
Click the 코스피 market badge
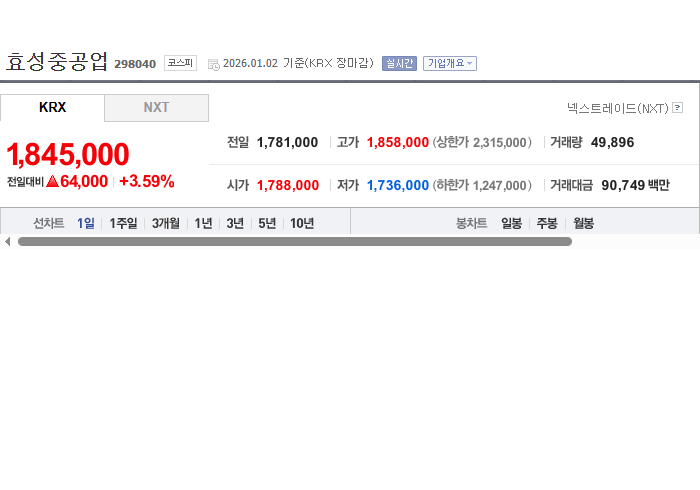pyautogui.click(x=180, y=63)
